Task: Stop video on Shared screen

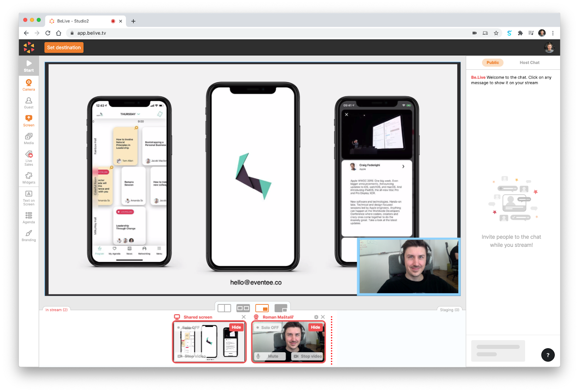Action: (192, 356)
